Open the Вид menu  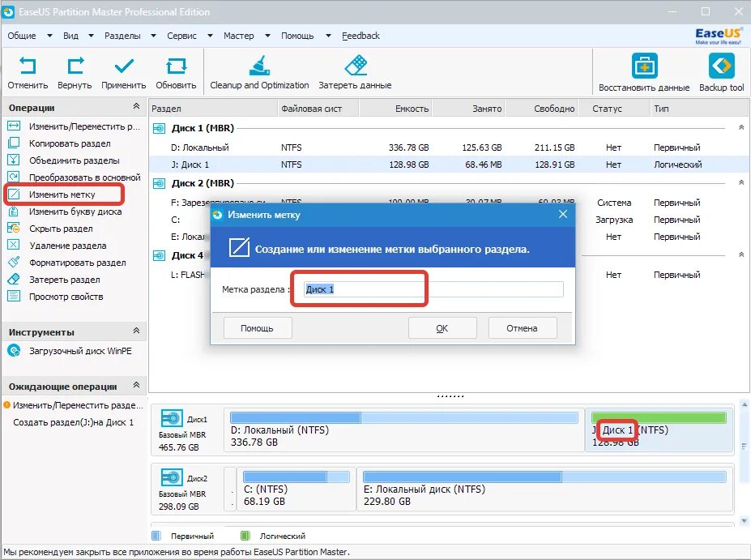tap(70, 36)
